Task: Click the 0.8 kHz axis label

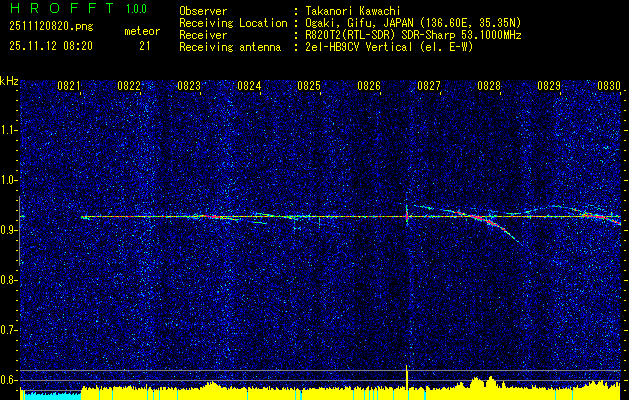Action: 8,280
